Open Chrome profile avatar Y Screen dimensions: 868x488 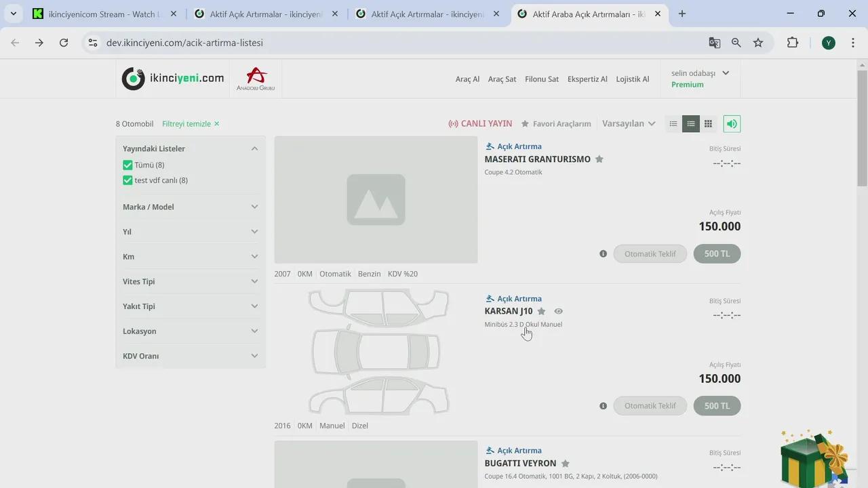point(829,43)
